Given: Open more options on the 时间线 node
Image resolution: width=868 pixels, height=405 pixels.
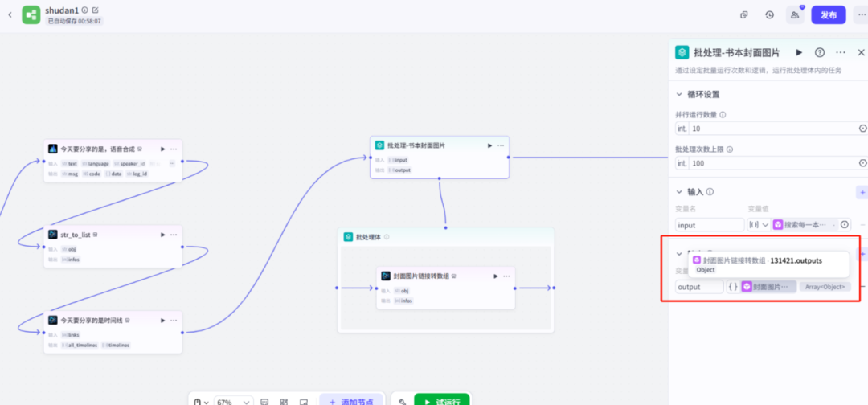Looking at the screenshot, I should click(x=174, y=321).
